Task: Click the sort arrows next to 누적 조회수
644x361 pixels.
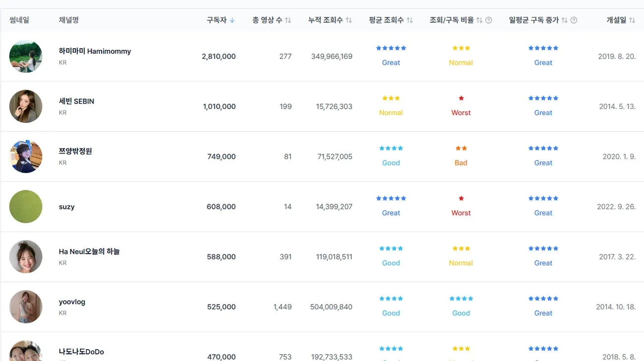Action: [349, 20]
